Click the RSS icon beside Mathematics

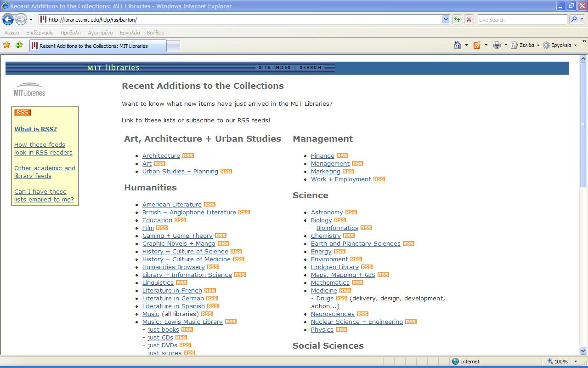[x=357, y=283]
